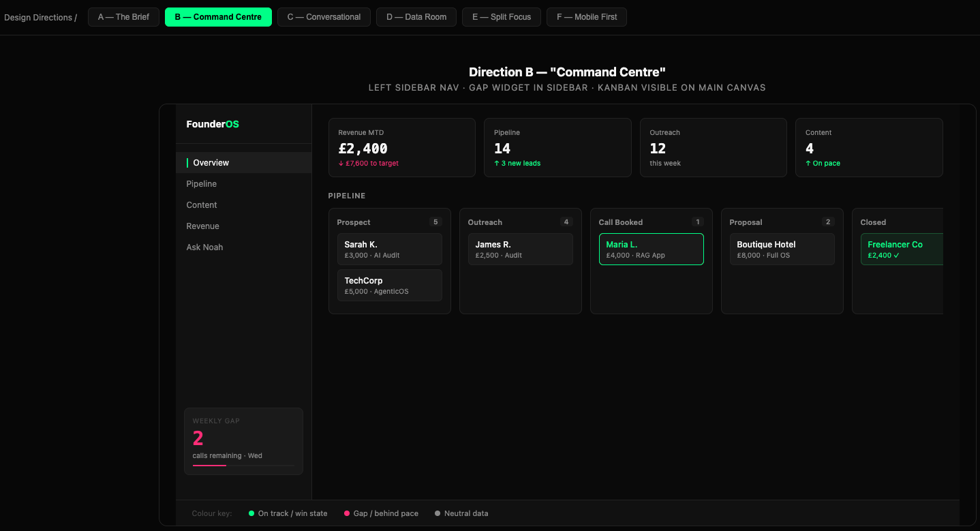Go to Pipeline in the sidebar nav

click(244, 183)
